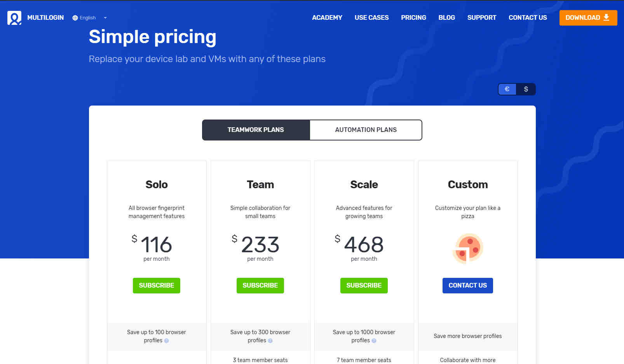Expand language selector caret arrow

tap(105, 18)
